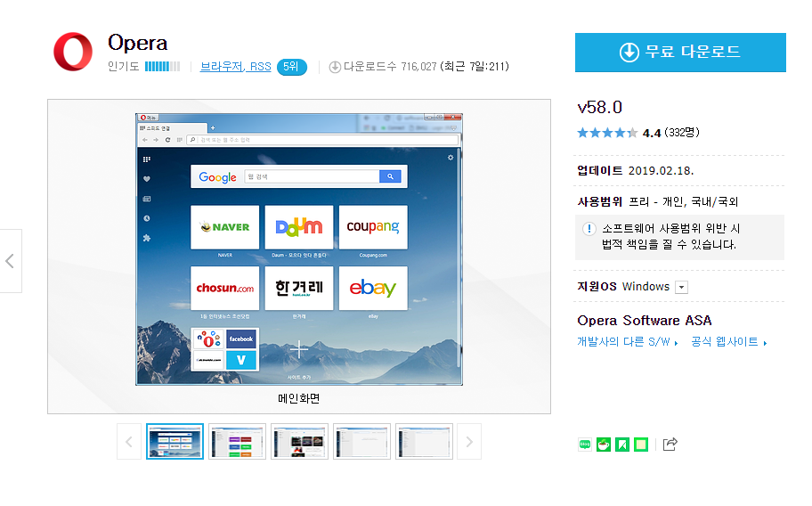Select the fourth screenshot thumbnail
The width and height of the screenshot is (812, 506).
[361, 442]
